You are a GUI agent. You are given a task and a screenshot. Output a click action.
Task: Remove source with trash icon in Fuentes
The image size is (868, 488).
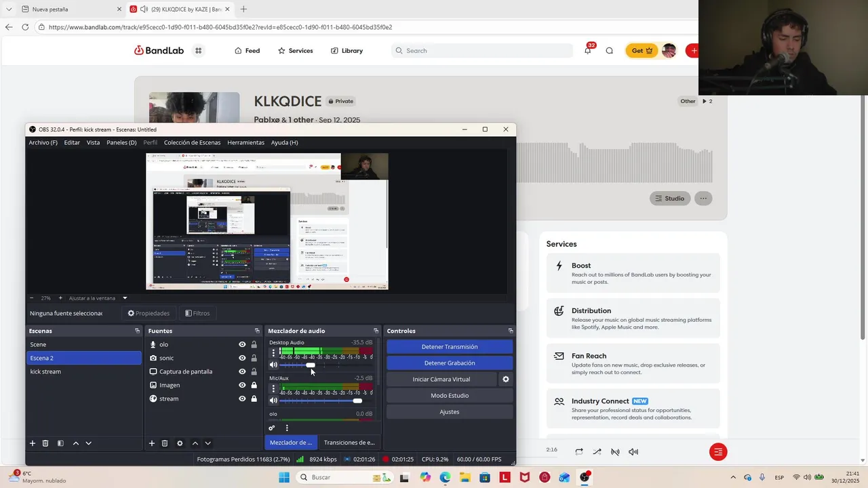(x=164, y=443)
